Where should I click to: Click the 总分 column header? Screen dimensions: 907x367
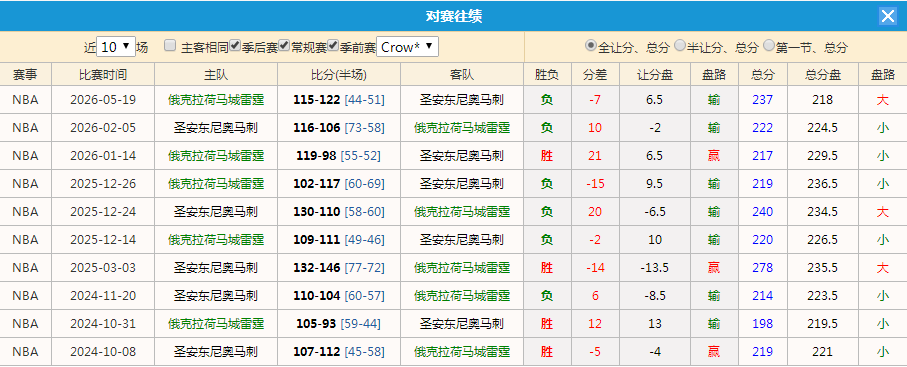pos(762,75)
